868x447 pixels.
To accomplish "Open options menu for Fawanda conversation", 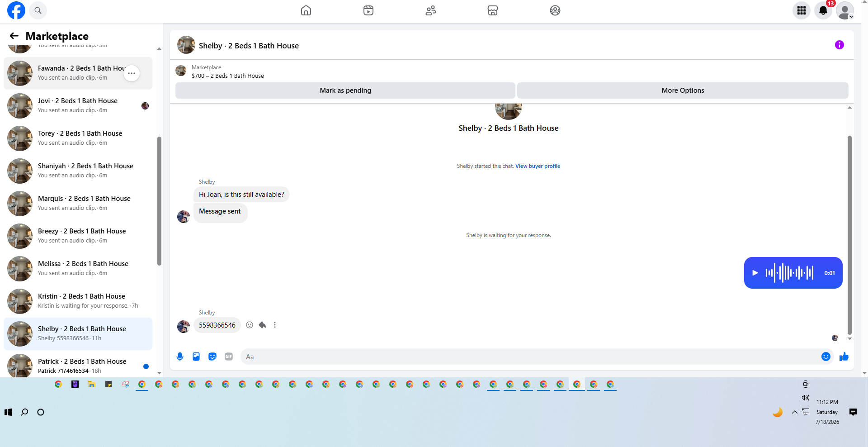I will point(132,73).
